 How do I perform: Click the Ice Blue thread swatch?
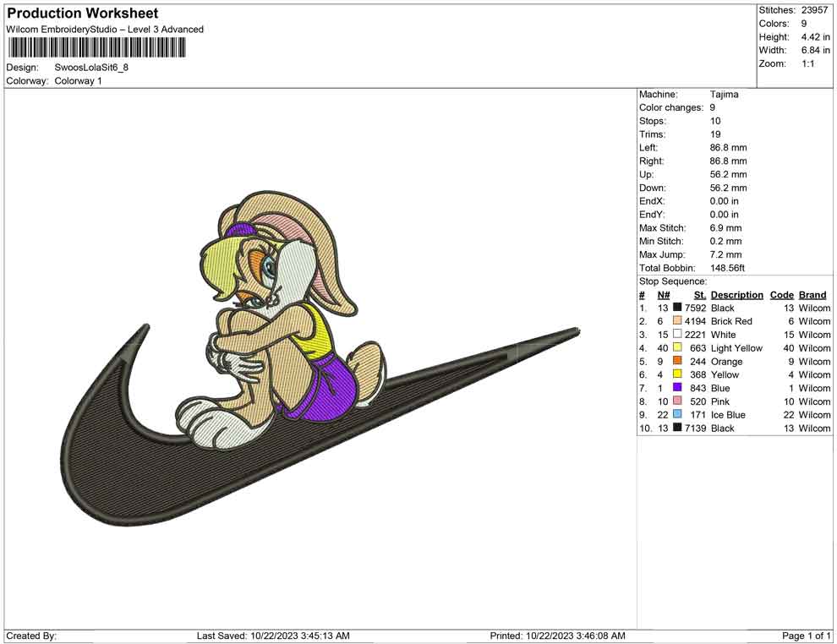(x=677, y=414)
